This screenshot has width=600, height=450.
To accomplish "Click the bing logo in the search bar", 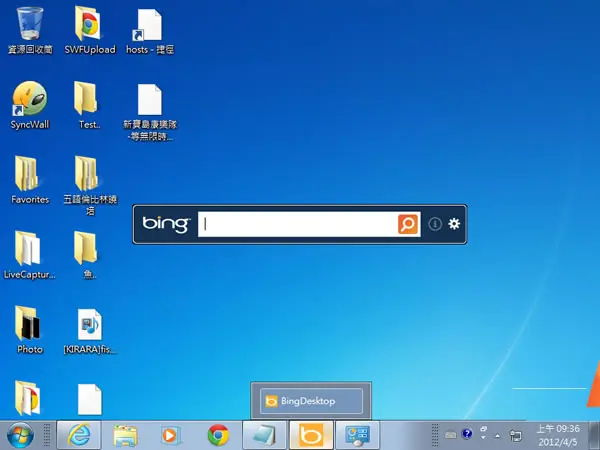I will click(166, 223).
